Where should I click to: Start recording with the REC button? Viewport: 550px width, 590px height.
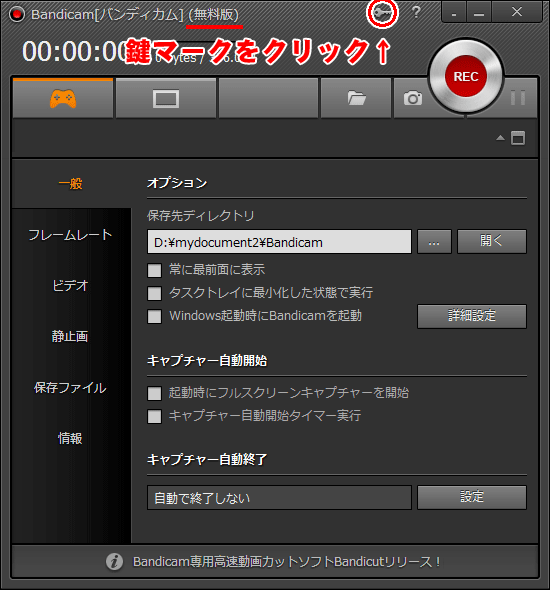pyautogui.click(x=466, y=76)
